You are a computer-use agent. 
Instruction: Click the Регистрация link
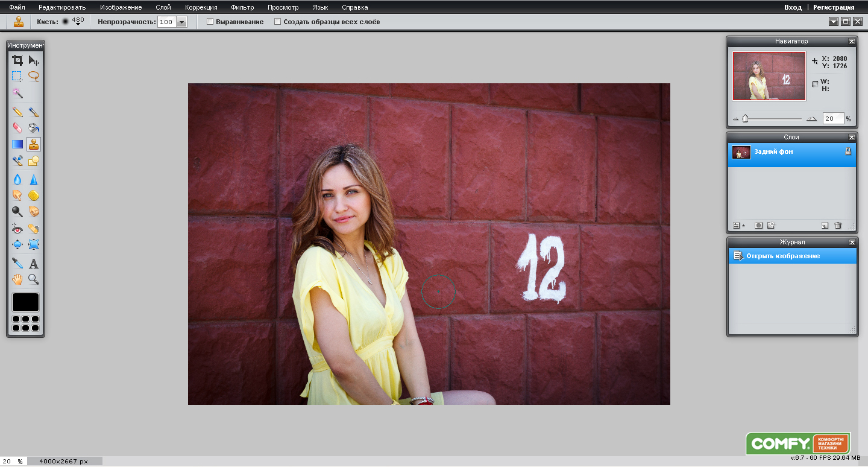point(834,7)
